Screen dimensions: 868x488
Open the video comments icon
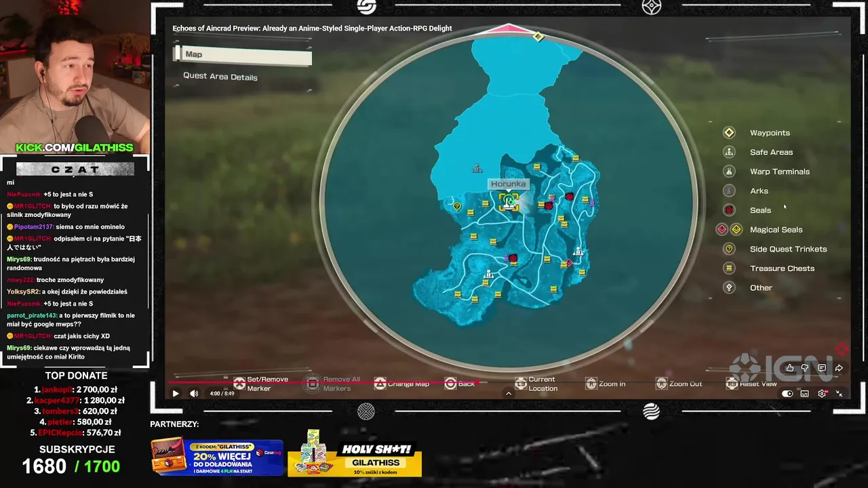click(822, 368)
